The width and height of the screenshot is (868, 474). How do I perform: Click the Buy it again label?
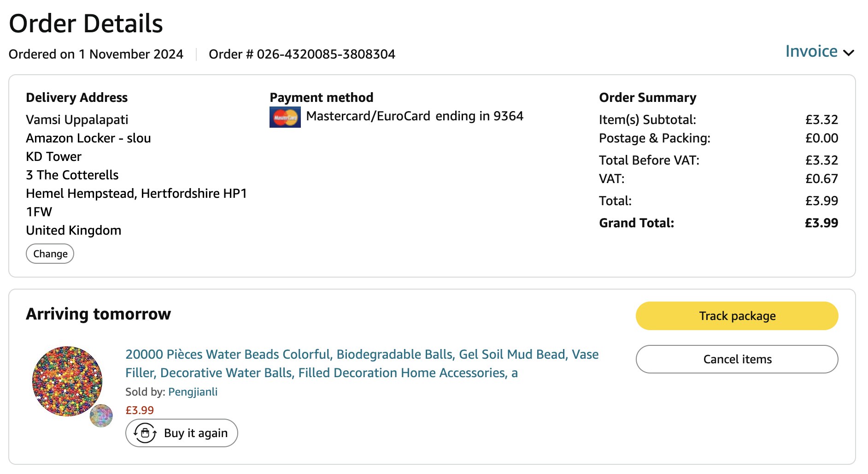pyautogui.click(x=196, y=433)
